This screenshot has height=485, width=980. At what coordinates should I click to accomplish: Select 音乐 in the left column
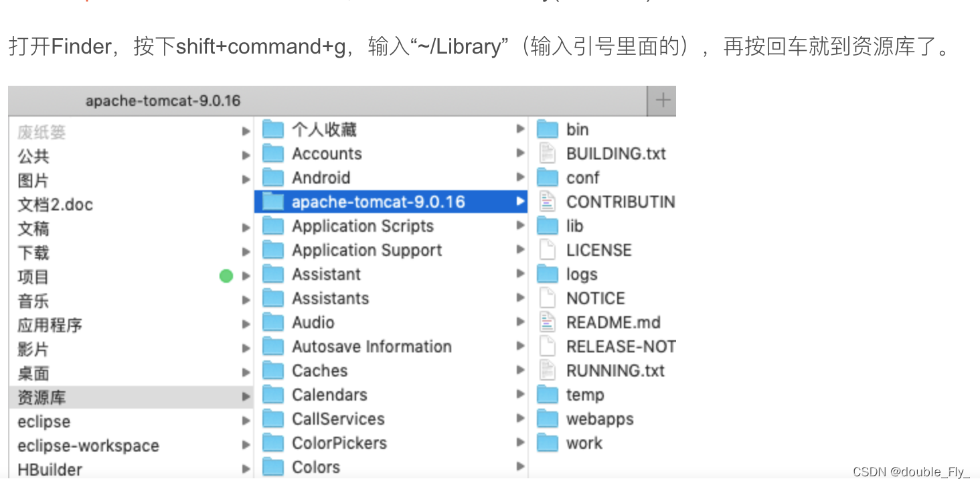[x=33, y=301]
